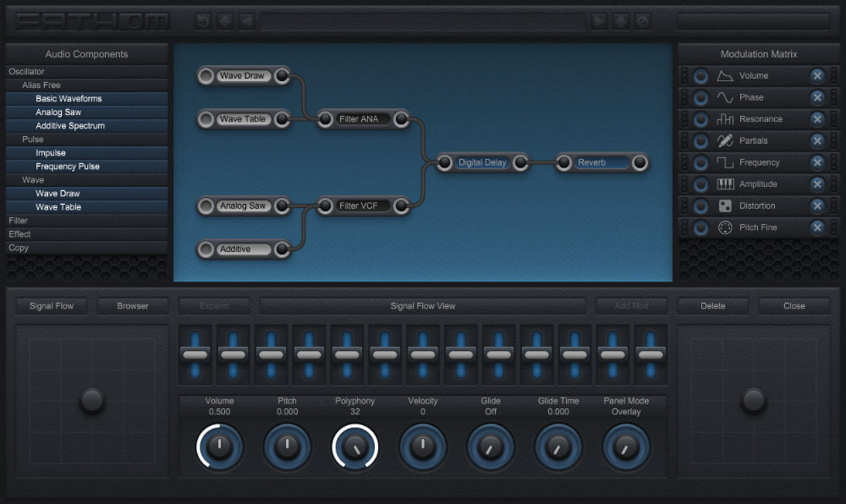Click the sine wave icon in the Phase row

tap(725, 97)
